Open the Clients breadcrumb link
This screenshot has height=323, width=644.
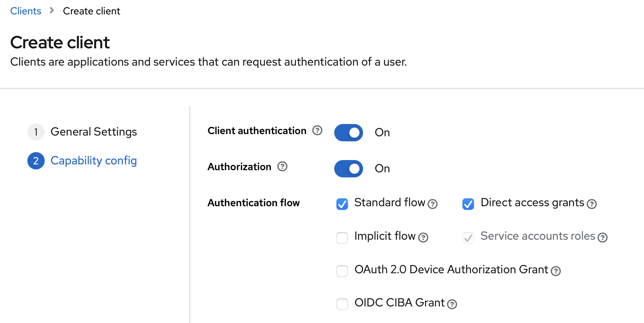[26, 11]
